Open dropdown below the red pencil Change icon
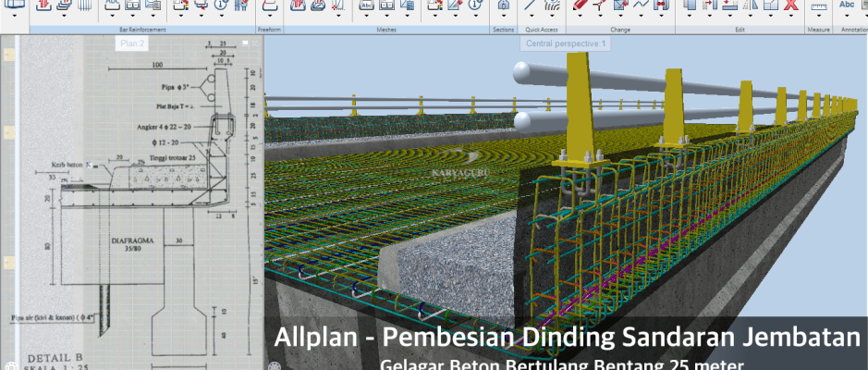 tap(581, 16)
